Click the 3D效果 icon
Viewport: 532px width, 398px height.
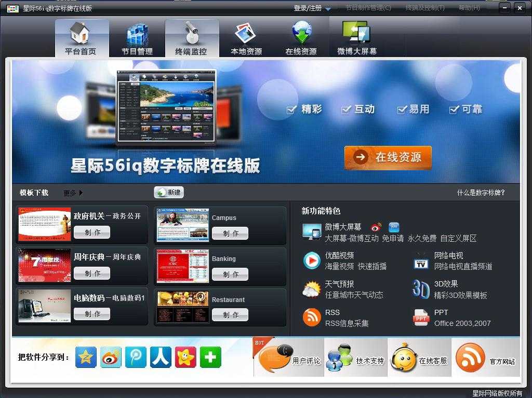421,289
